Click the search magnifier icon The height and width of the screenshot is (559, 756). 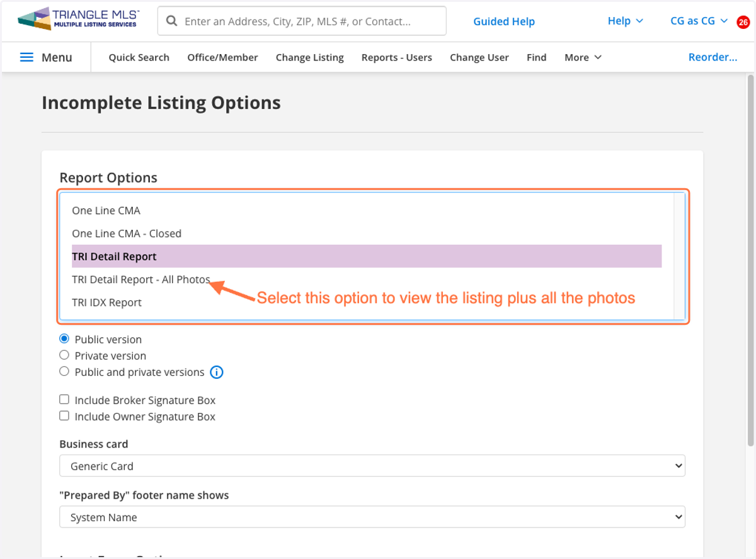(171, 21)
